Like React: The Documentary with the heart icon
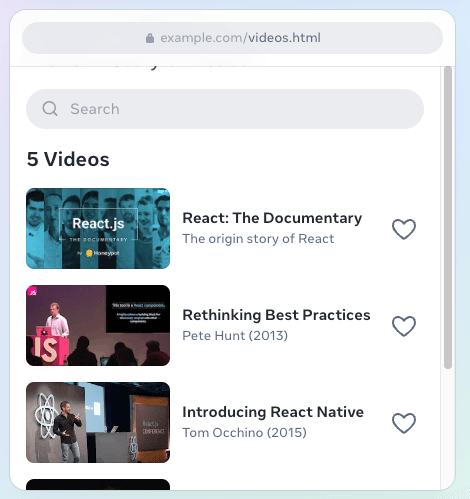The height and width of the screenshot is (499, 470). (x=404, y=229)
